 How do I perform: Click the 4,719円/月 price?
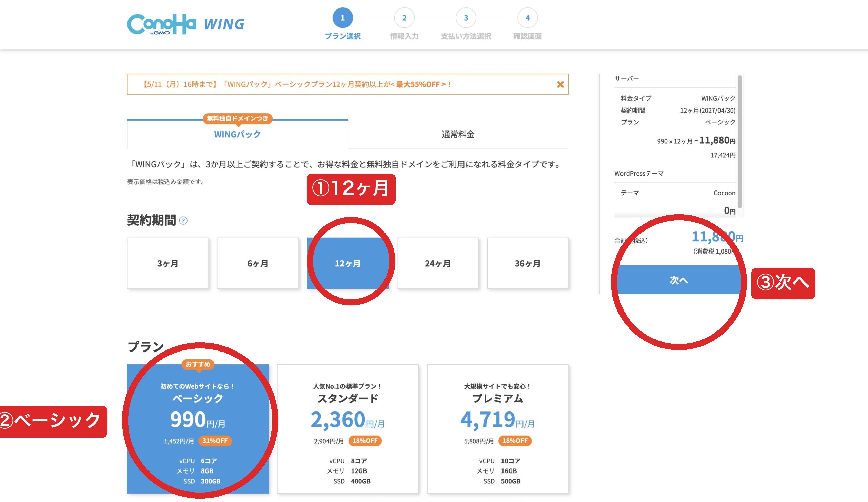(497, 420)
